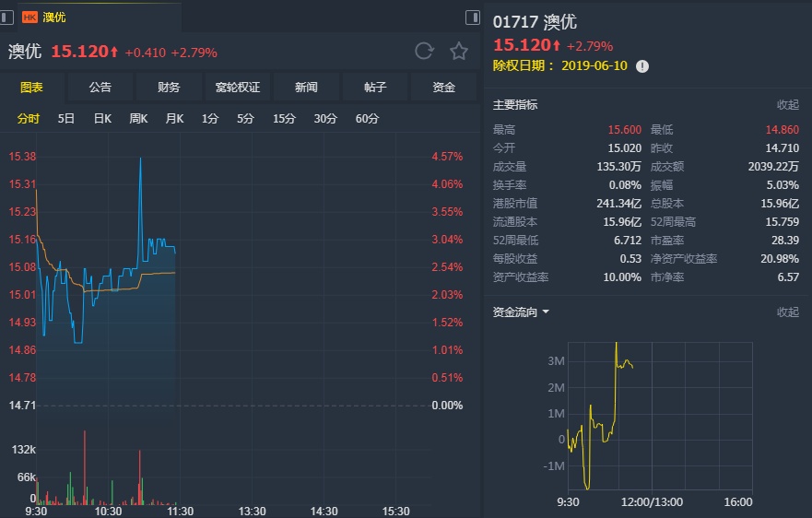Switch to the 公告 tab
812x518 pixels.
pyautogui.click(x=100, y=88)
